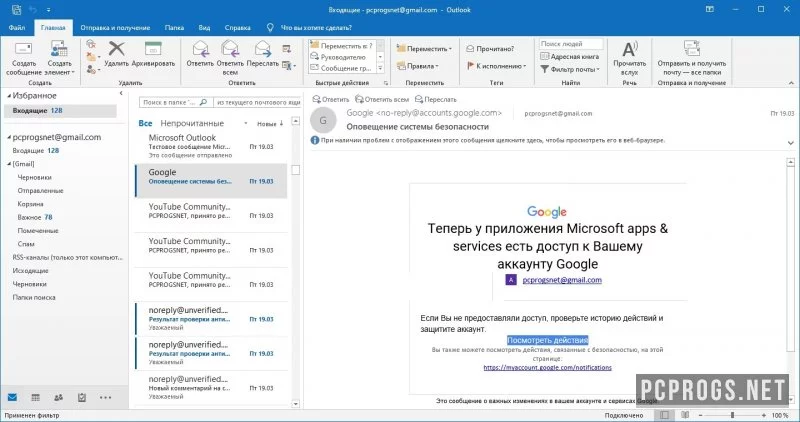This screenshot has height=422, width=800.
Task: Reply using the Ответить ribbon icon
Action: pyautogui.click(x=201, y=49)
